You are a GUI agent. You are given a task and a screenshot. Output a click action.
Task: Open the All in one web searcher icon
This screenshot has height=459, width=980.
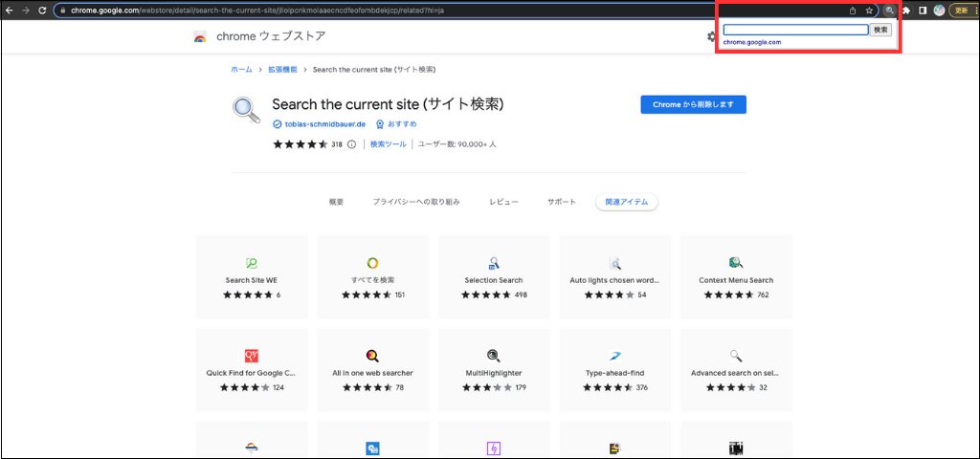(x=372, y=356)
